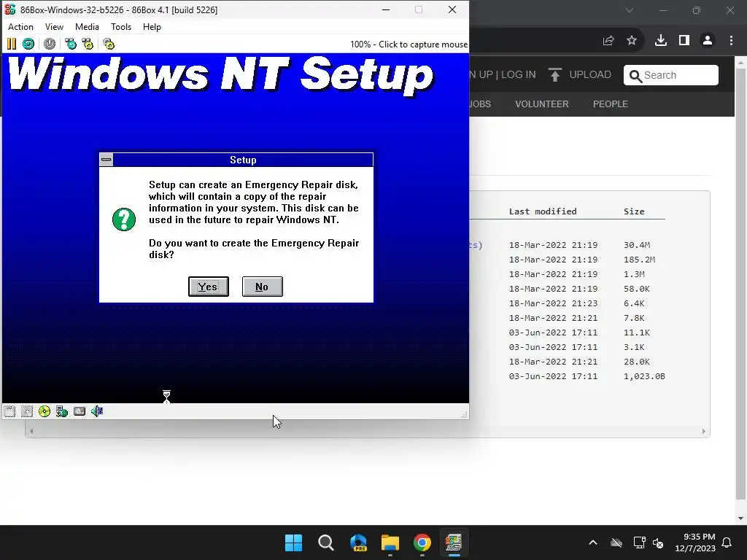Toggle the Chrome side panel icon
Viewport: 747px width, 560px height.
684,41
